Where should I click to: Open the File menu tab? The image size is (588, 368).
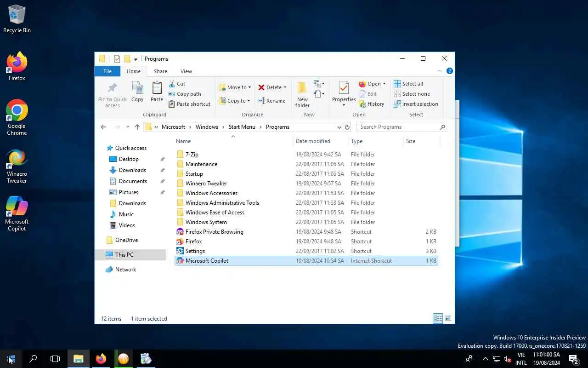click(x=107, y=71)
